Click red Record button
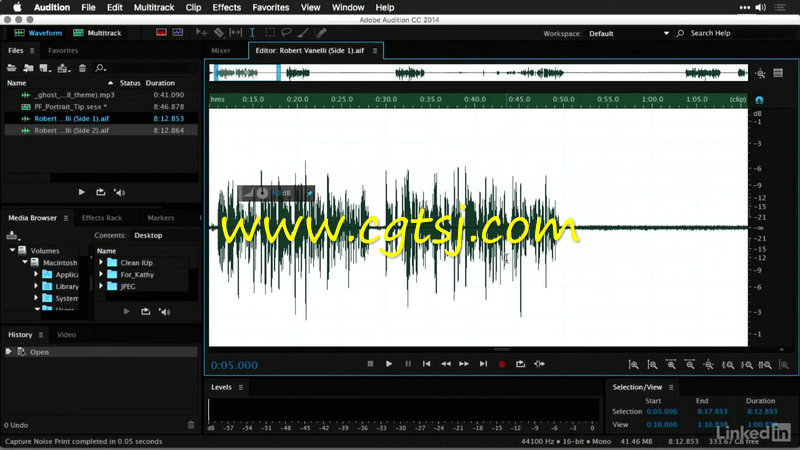 point(502,364)
